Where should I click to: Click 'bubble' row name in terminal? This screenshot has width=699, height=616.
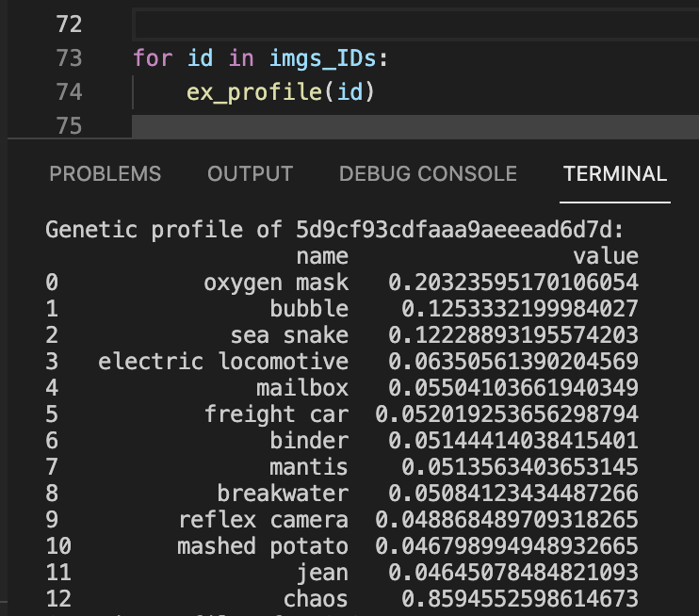coord(309,309)
